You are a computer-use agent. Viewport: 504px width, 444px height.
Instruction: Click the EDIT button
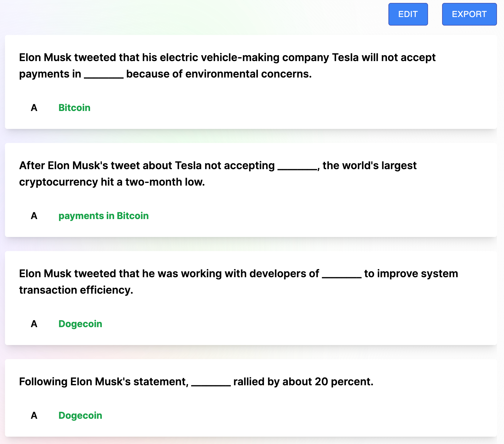point(408,14)
